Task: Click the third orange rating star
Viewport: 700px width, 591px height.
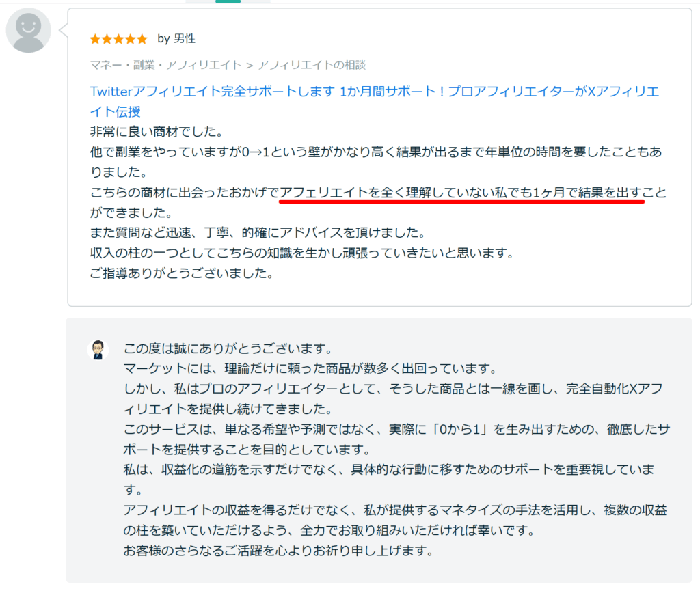Action: point(118,39)
